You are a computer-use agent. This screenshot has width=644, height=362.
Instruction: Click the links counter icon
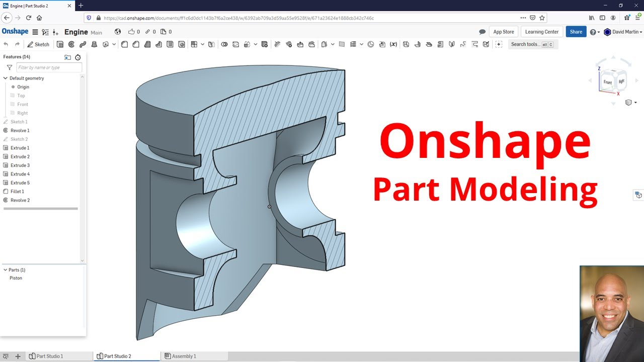click(150, 32)
